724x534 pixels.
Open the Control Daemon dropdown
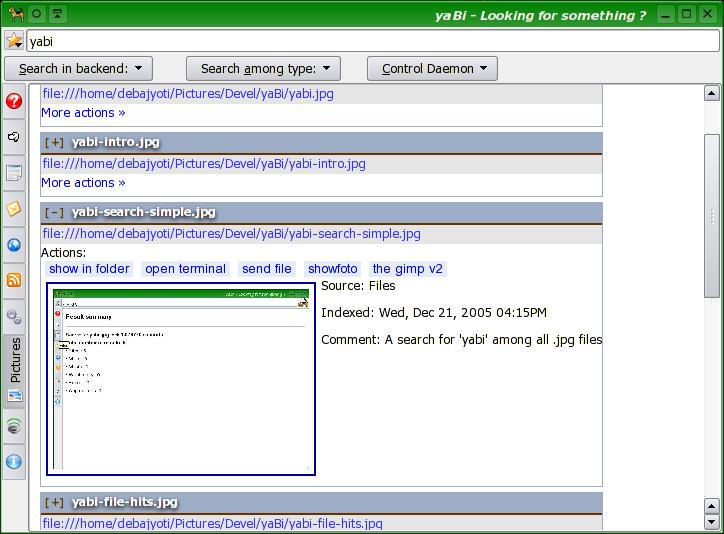(x=432, y=69)
